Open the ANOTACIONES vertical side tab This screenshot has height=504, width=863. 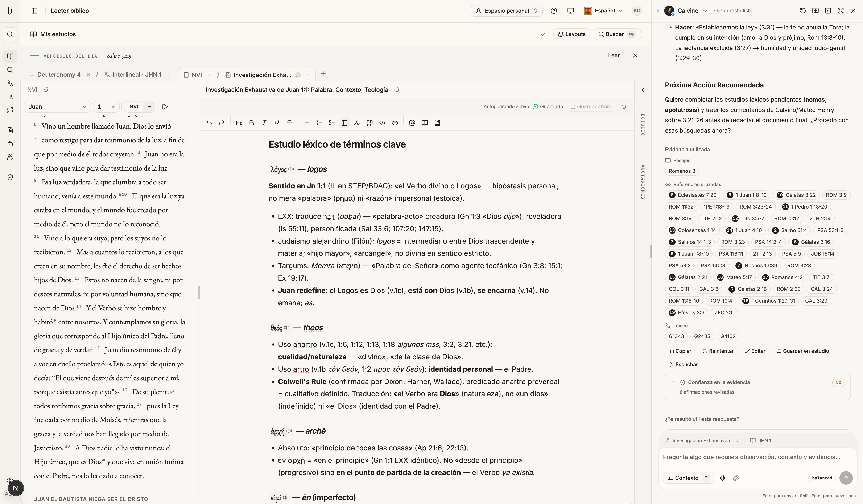tap(643, 182)
